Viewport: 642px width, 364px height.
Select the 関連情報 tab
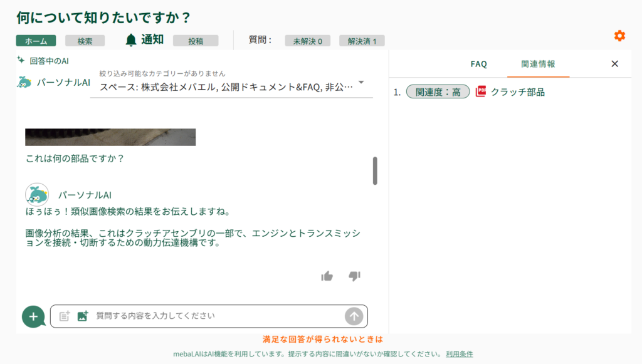(x=538, y=64)
